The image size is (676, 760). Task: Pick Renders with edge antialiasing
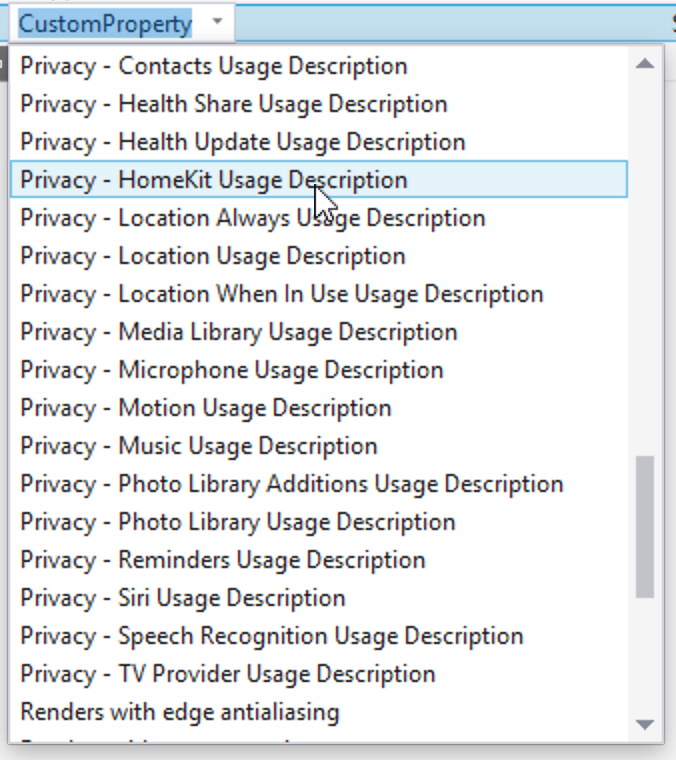tap(180, 713)
